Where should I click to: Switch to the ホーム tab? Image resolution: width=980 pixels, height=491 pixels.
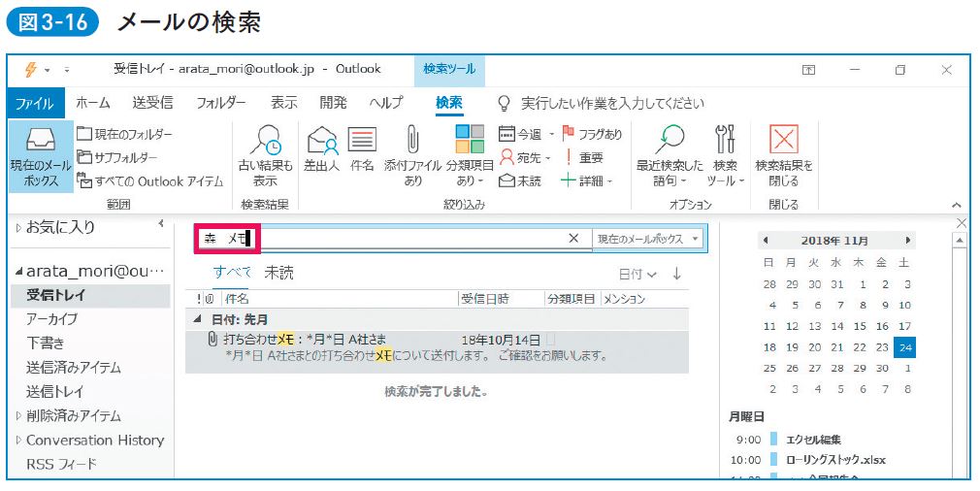pyautogui.click(x=92, y=103)
